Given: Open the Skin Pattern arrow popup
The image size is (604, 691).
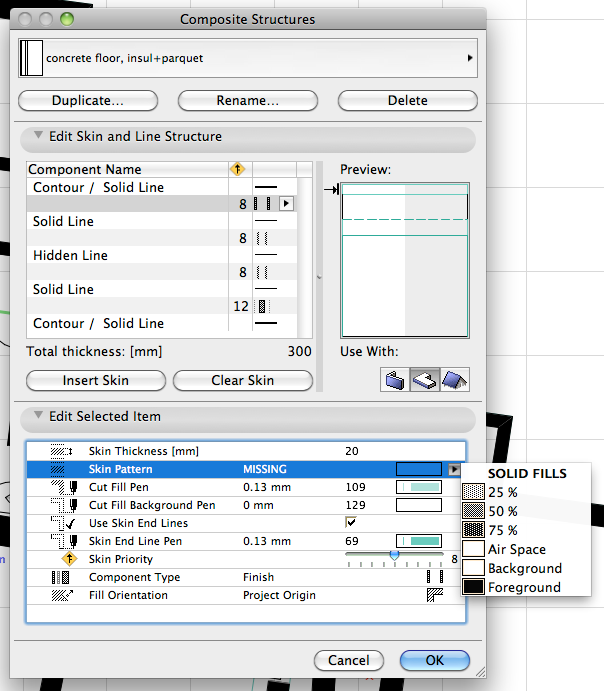Looking at the screenshot, I should 454,469.
